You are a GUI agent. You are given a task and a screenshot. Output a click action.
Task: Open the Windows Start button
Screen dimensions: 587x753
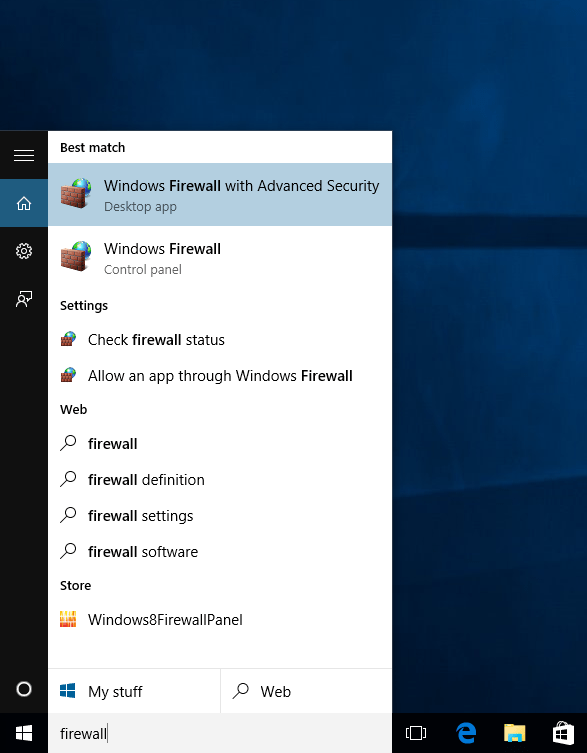coord(24,733)
